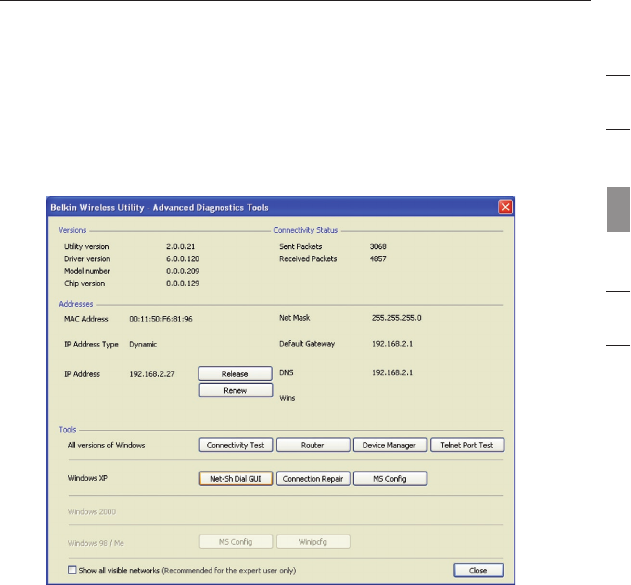Screen dimensions: 631x585
Task: Click the grayed MS Config for Windows 98/Me
Action: coord(234,541)
